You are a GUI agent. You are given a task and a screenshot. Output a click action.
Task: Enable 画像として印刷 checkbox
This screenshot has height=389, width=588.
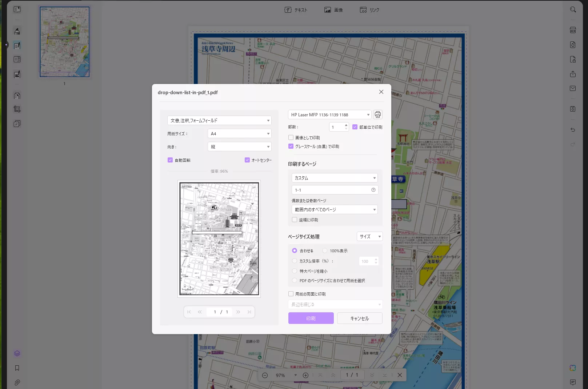pyautogui.click(x=291, y=137)
